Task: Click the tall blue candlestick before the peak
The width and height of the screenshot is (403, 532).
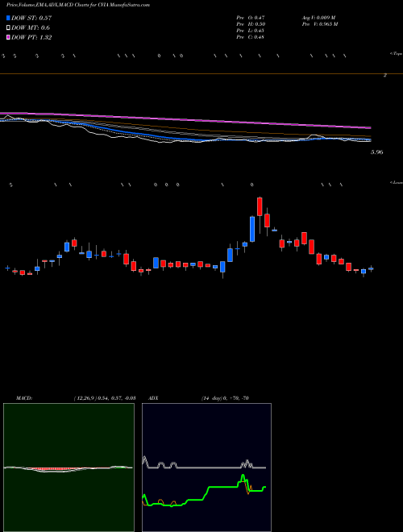Action: (x=252, y=229)
